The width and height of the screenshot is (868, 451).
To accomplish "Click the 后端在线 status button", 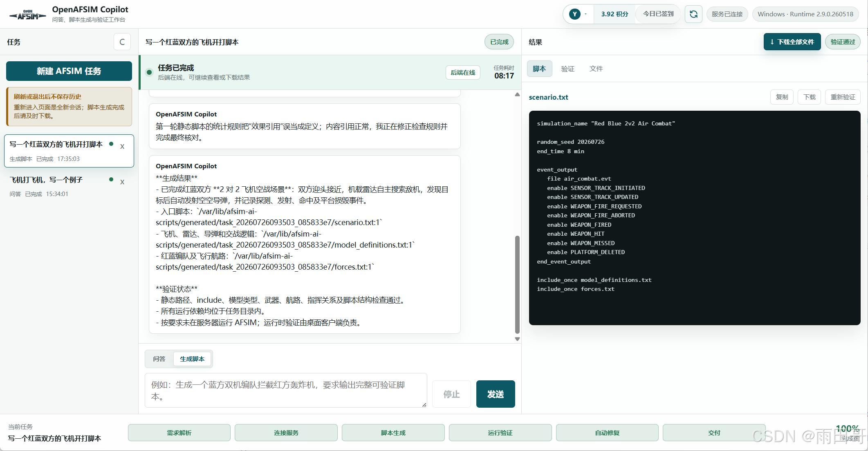I will [x=463, y=72].
